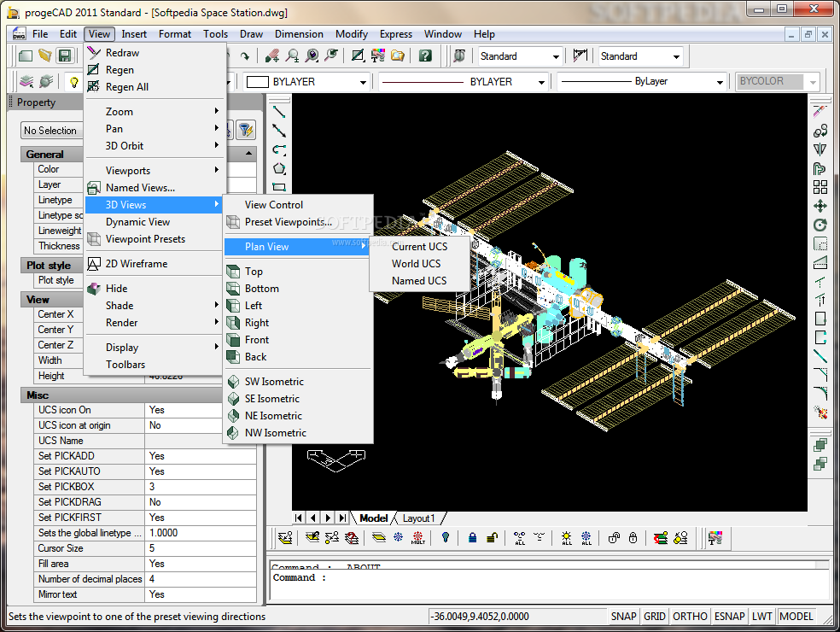The width and height of the screenshot is (840, 632).
Task: Click the first-tab navigation arrow
Action: coord(299,518)
